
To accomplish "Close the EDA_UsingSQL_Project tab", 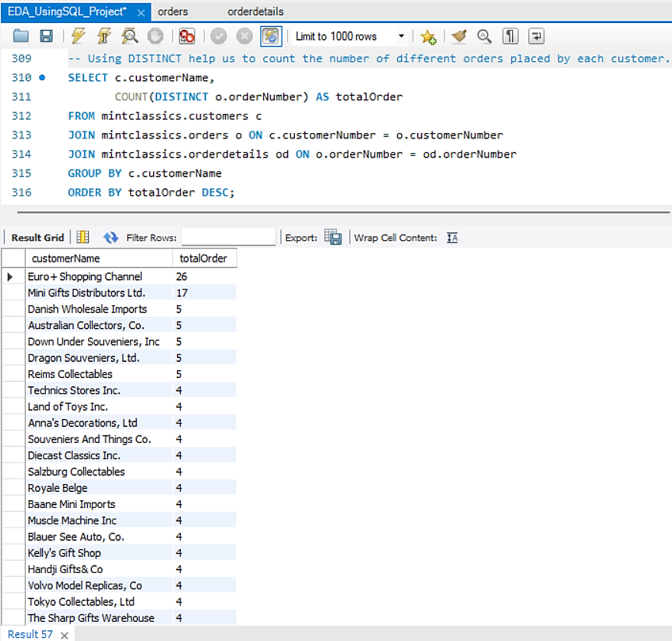I will click(x=141, y=13).
